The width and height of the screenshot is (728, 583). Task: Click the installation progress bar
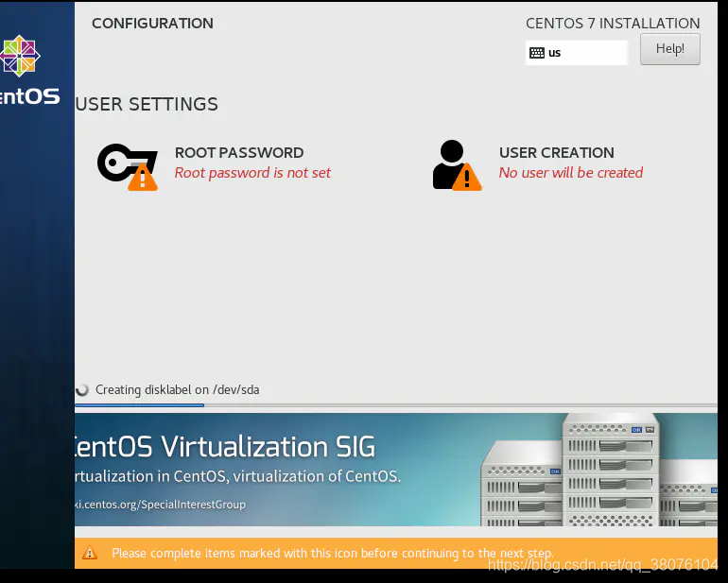tap(396, 405)
